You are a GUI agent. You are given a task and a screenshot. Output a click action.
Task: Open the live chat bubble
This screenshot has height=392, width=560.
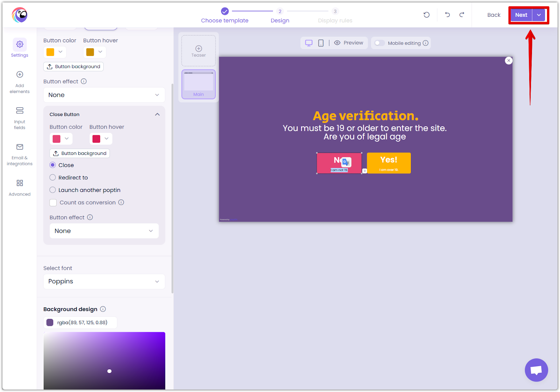tap(536, 370)
